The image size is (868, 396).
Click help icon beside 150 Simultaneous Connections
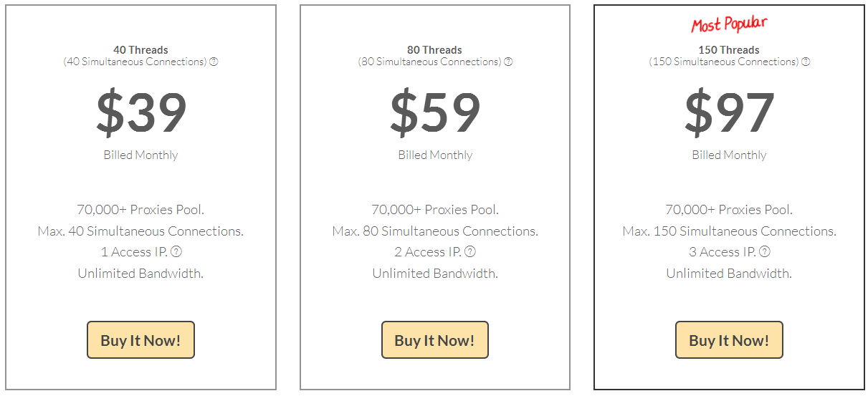click(x=806, y=62)
